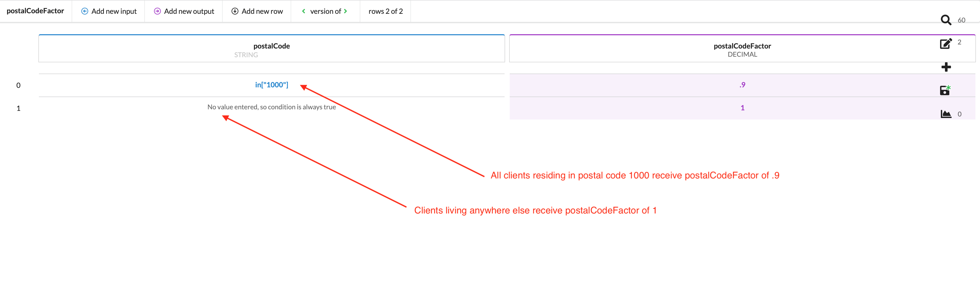Viewport: 980px width, 307px height.
Task: Click the Add new input arrow icon
Action: coord(85,11)
